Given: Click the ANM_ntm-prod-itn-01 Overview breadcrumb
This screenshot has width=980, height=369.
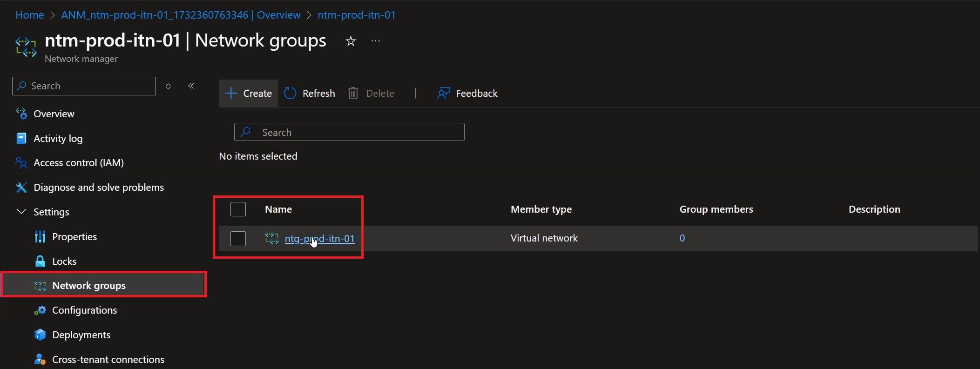Looking at the screenshot, I should tap(181, 15).
